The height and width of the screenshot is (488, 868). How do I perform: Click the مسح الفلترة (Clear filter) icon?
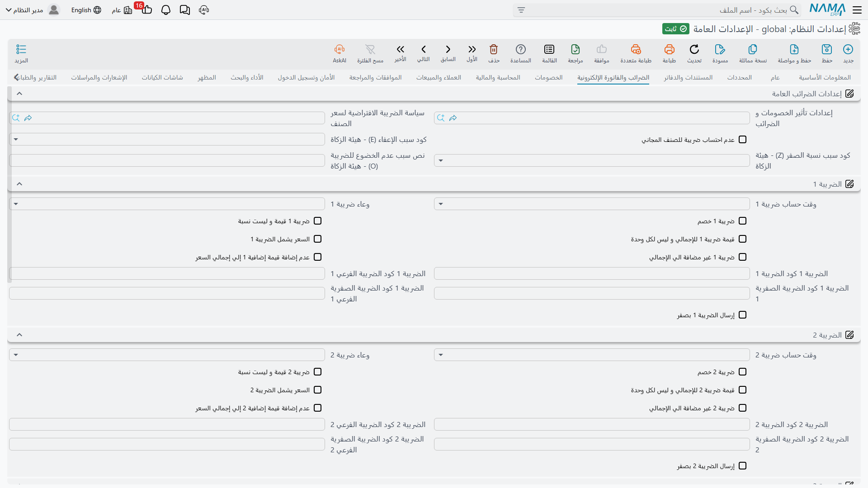point(370,49)
